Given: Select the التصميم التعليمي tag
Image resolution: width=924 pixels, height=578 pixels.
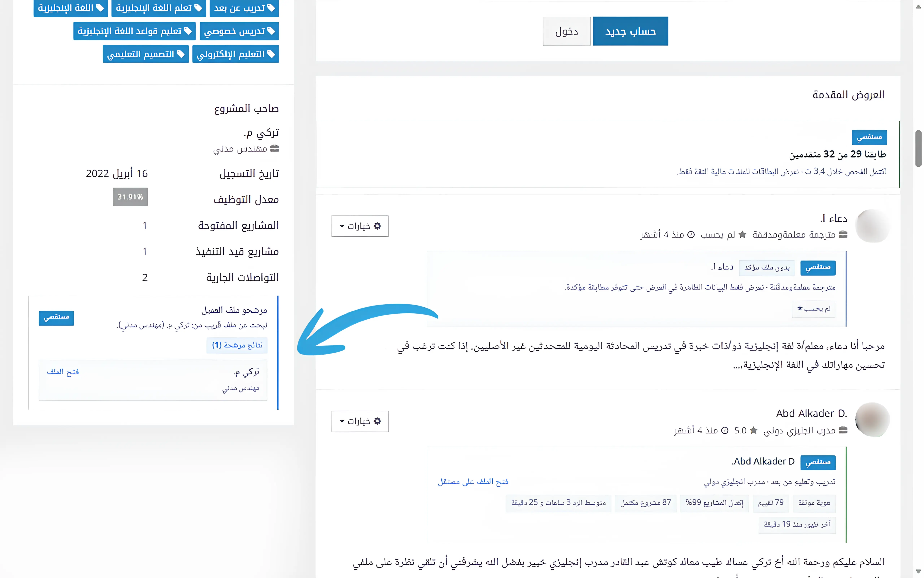Looking at the screenshot, I should [146, 54].
